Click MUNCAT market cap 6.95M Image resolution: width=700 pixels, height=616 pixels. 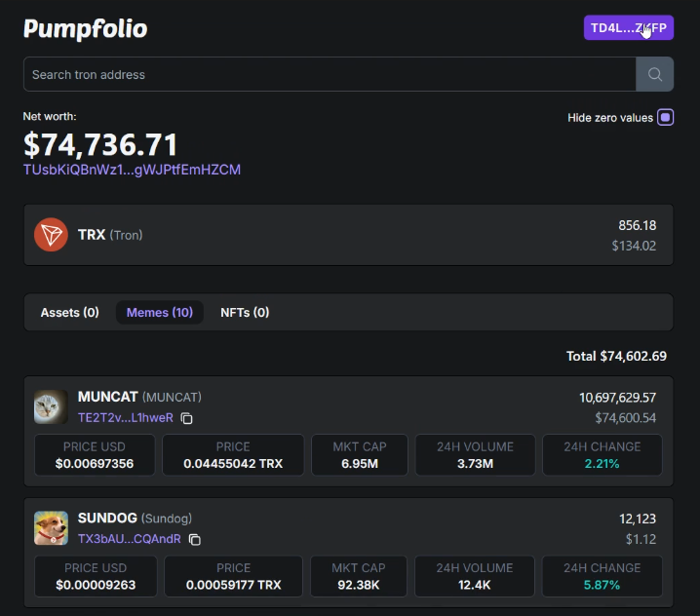[360, 464]
